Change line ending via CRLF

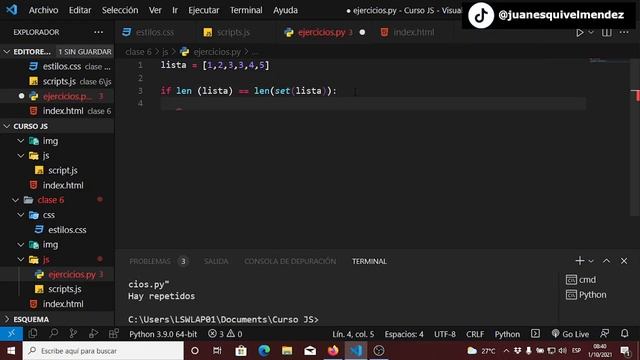(475, 334)
